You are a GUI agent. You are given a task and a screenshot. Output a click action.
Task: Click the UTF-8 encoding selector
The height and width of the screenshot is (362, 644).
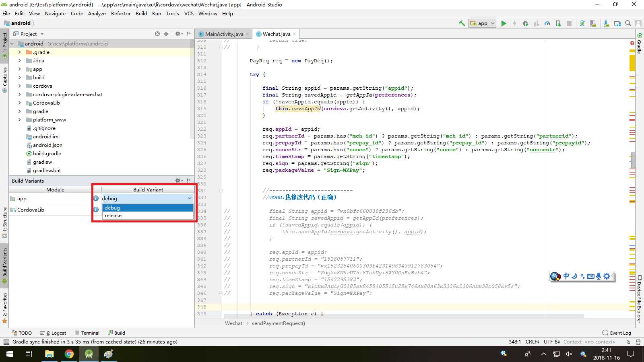(x=552, y=342)
